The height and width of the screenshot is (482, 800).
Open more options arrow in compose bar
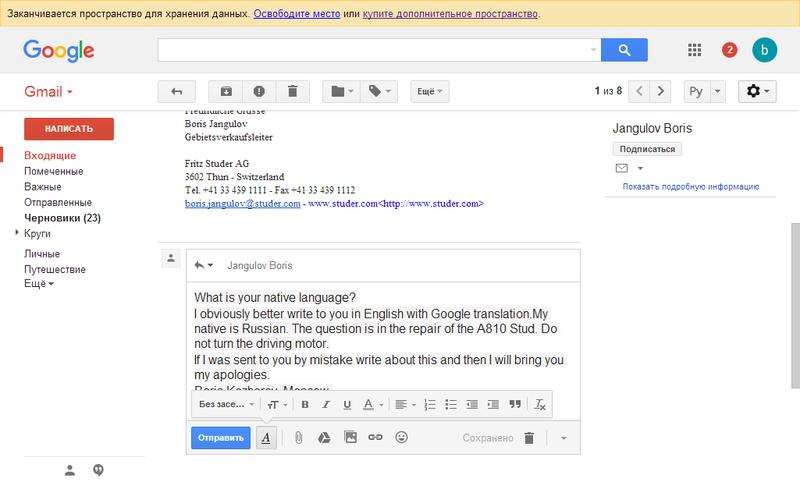point(564,438)
